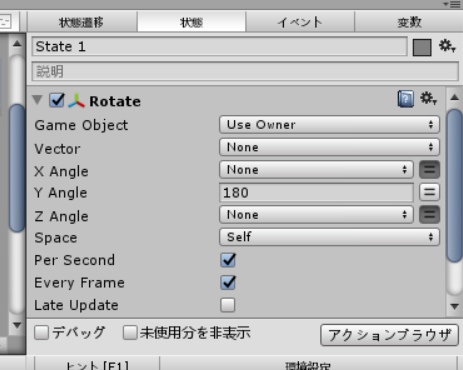Open the Game Object Use Owner dropdown
Image resolution: width=463 pixels, height=370 pixels.
tap(329, 125)
